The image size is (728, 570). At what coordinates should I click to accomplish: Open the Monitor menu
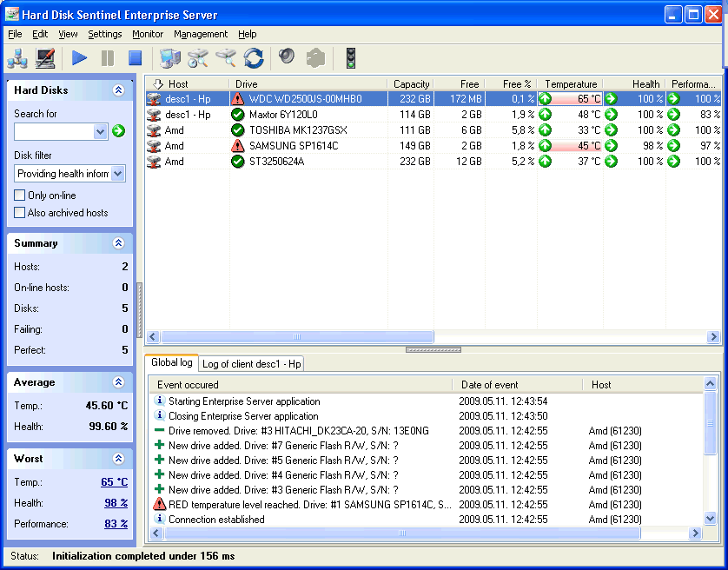click(x=148, y=34)
